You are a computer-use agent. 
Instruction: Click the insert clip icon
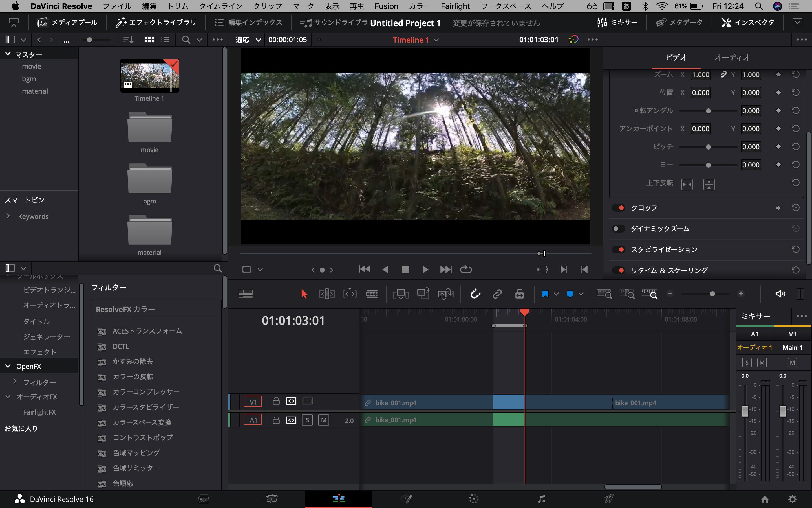click(x=401, y=294)
